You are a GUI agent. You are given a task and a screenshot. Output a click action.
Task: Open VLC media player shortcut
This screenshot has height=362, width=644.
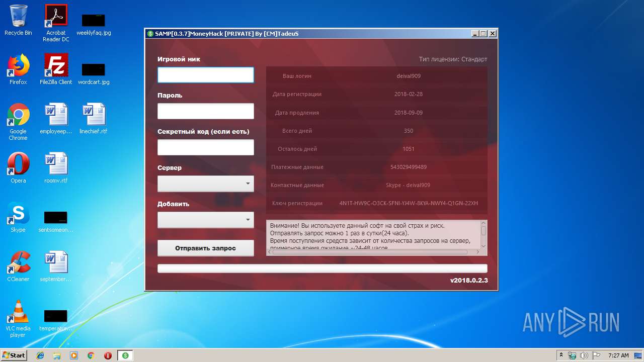pyautogui.click(x=18, y=319)
